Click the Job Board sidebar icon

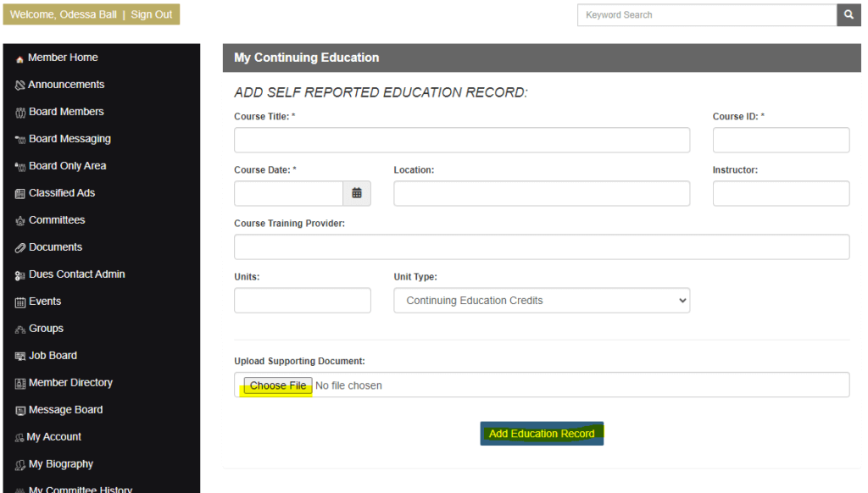(20, 357)
